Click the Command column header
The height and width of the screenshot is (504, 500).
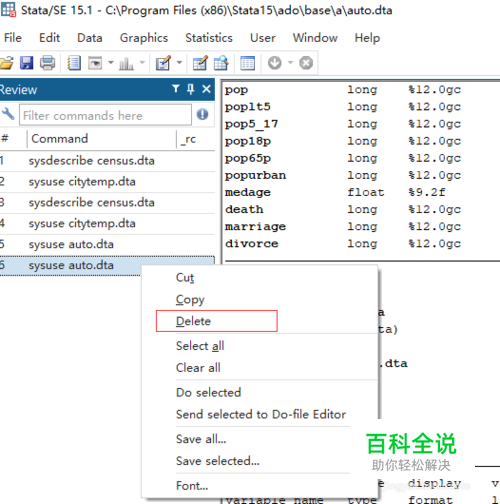point(101,139)
